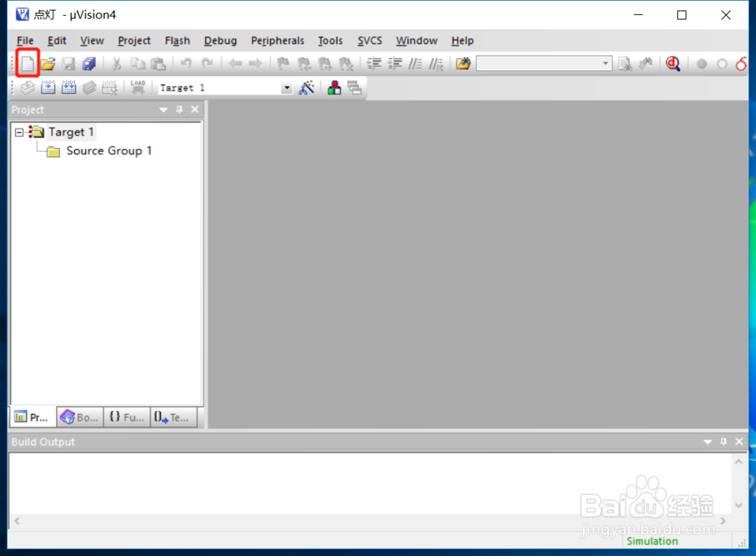756x556 pixels.
Task: Open the Debug menu
Action: click(x=220, y=41)
